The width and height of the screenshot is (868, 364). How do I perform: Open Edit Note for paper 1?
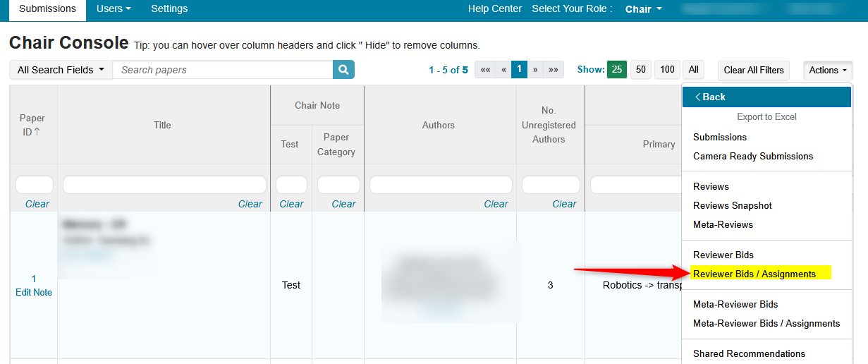click(34, 292)
